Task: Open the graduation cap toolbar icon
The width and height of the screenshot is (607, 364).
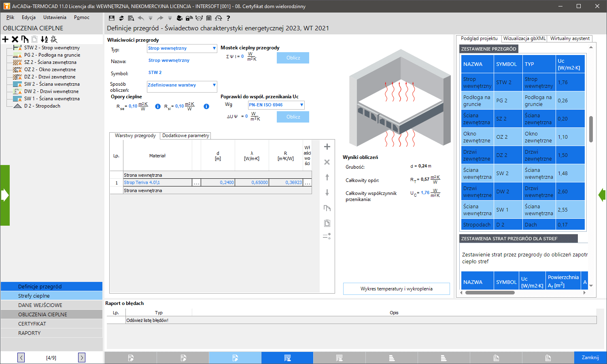Action: (180, 18)
